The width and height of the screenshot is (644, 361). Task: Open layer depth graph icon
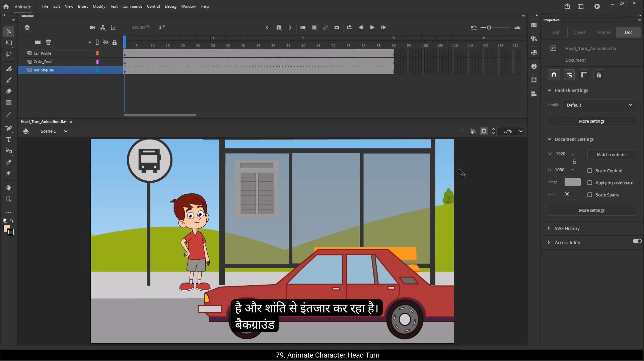(114, 27)
